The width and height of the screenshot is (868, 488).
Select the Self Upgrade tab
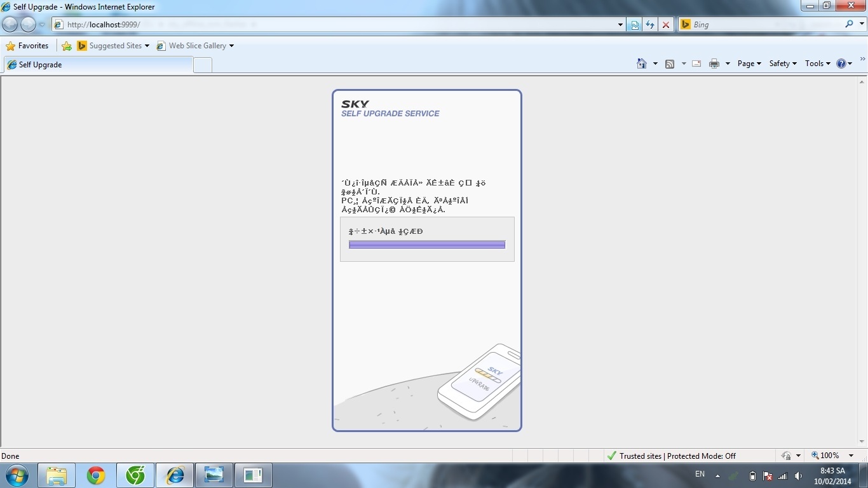pos(98,64)
